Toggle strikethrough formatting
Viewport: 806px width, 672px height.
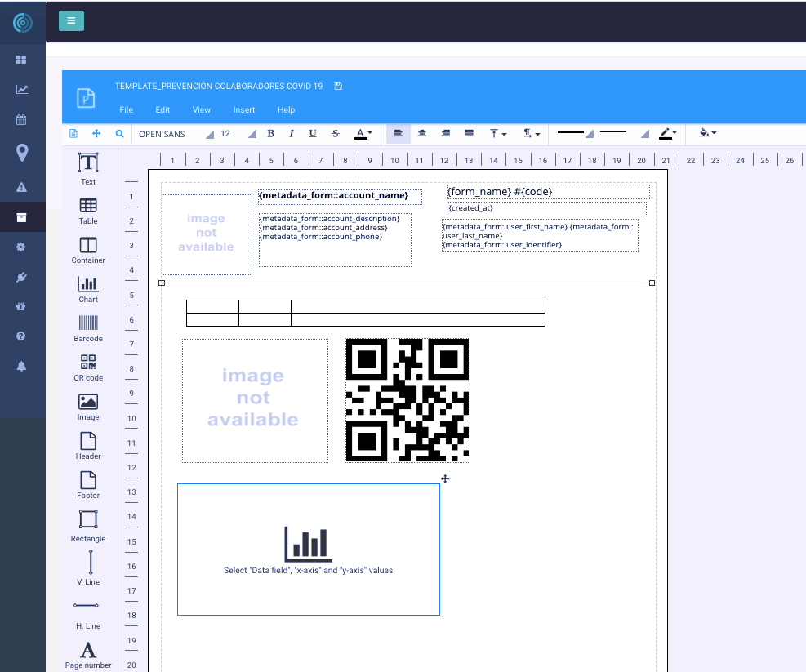point(336,134)
